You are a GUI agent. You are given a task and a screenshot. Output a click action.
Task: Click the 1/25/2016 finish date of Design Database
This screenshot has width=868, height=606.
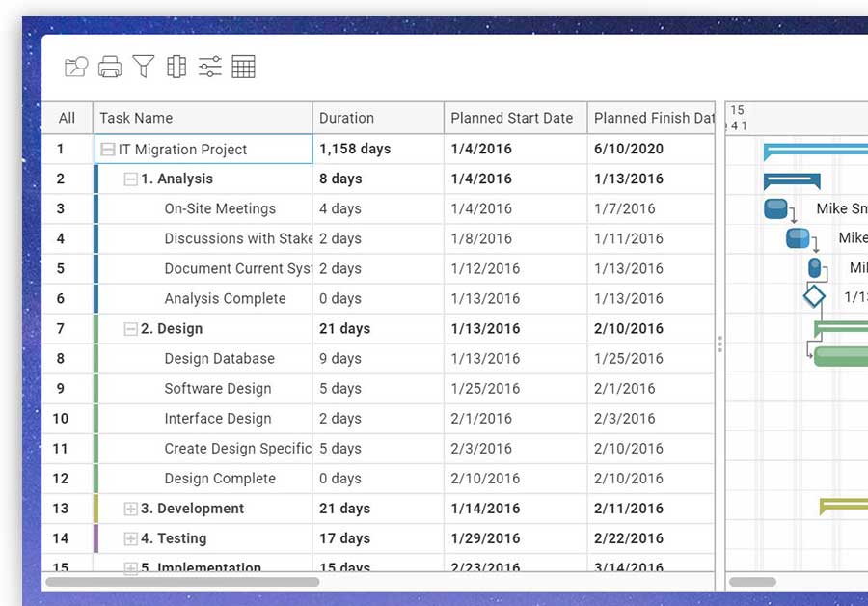[x=651, y=358]
